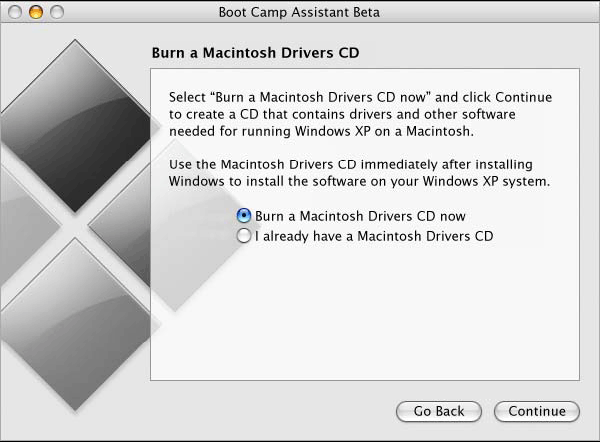This screenshot has height=442, width=600.
Task: Click the bottom diamond of the Boot Camp logo
Action: click(x=75, y=325)
